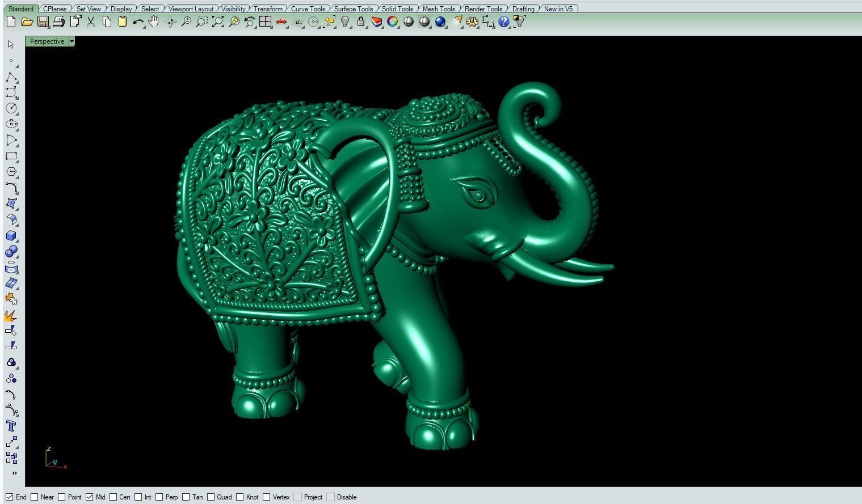The height and width of the screenshot is (504, 862).
Task: Open the Curve Tools tab
Action: [x=308, y=9]
